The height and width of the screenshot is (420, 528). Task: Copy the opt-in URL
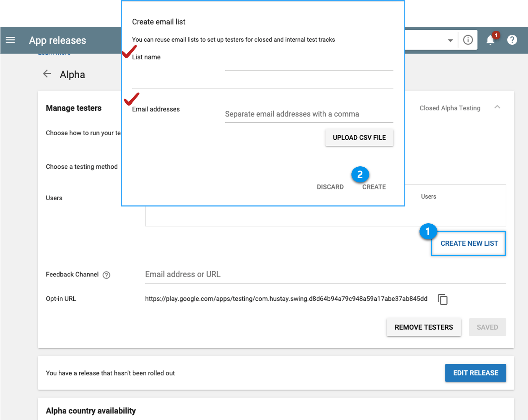(443, 299)
